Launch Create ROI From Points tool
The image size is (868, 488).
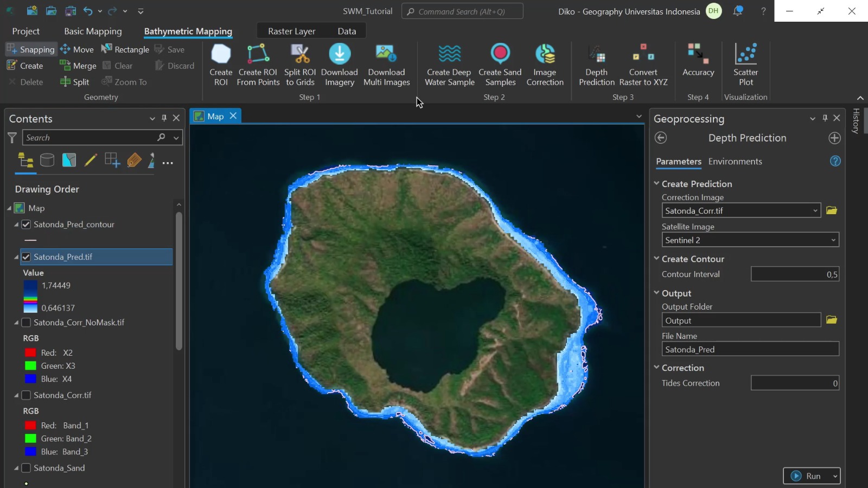click(x=258, y=65)
